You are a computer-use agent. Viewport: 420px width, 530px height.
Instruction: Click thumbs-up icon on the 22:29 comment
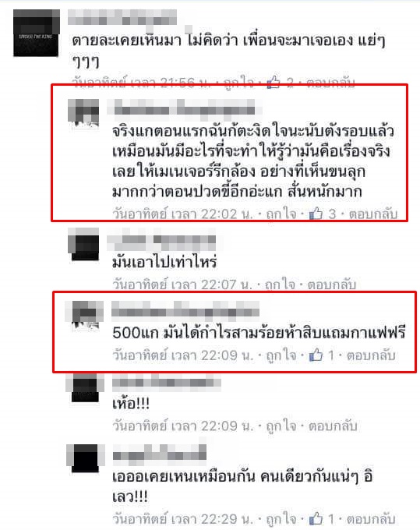[x=316, y=519]
